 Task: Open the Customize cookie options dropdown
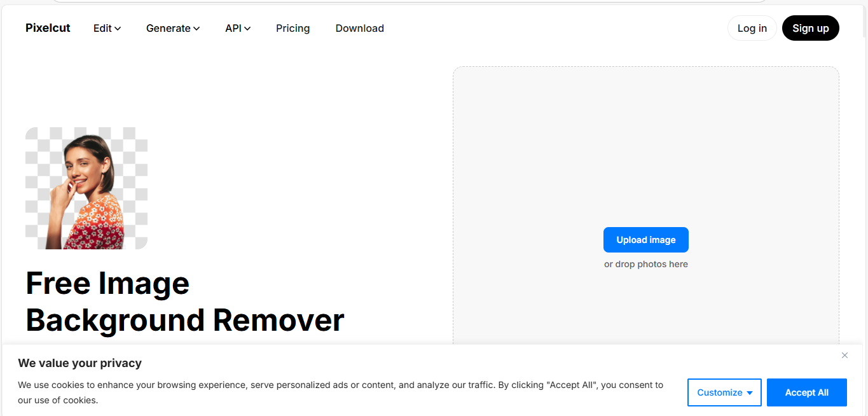click(724, 392)
